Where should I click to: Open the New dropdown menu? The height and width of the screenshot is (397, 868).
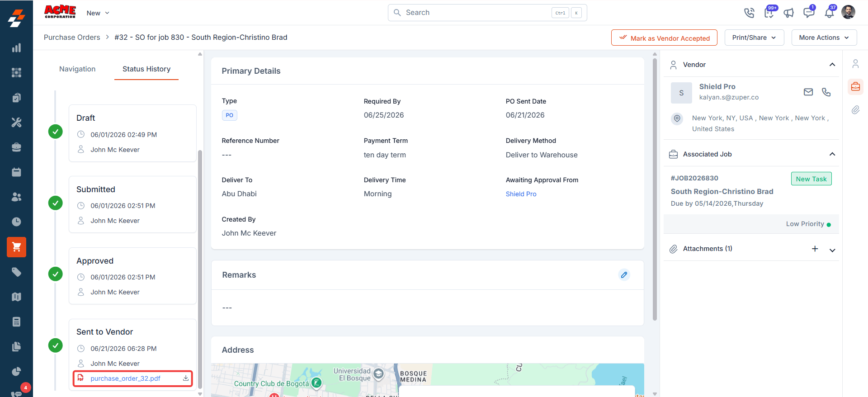tap(98, 13)
